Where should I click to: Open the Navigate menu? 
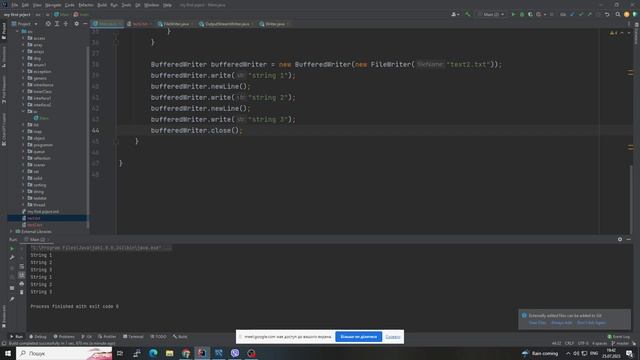[x=53, y=5]
